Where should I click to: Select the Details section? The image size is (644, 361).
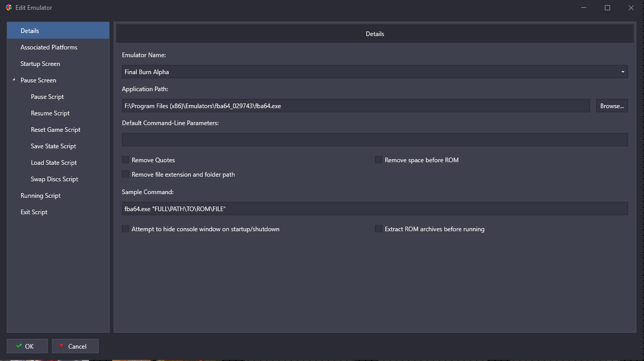coord(58,31)
